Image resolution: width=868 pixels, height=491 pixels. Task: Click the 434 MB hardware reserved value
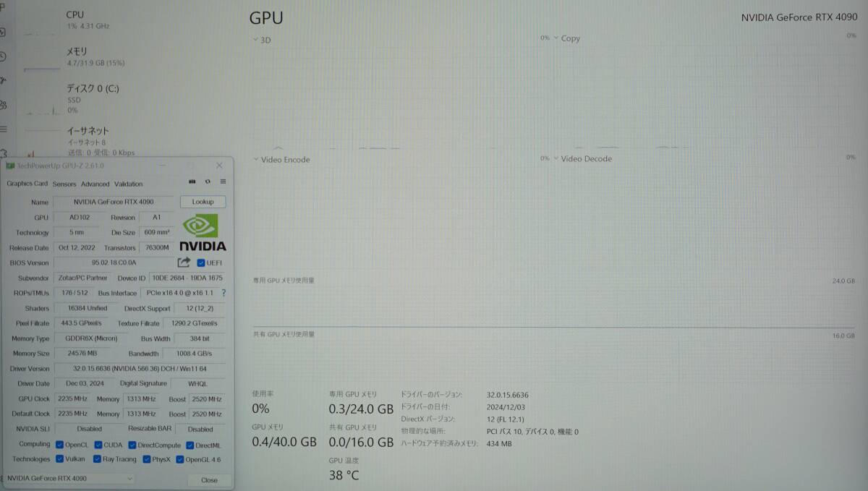[x=499, y=444]
